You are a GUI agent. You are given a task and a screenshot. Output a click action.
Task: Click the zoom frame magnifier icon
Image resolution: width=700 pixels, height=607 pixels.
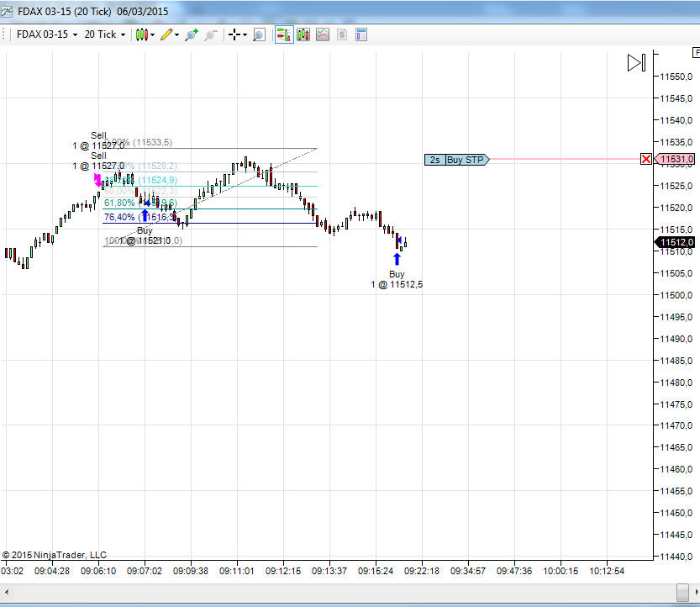coord(259,34)
